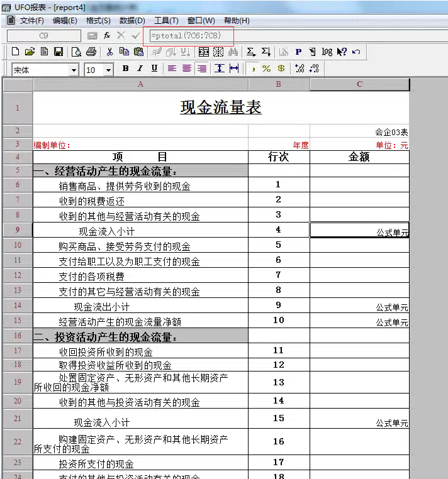Toggle italic formatting
448x479 pixels.
point(140,68)
